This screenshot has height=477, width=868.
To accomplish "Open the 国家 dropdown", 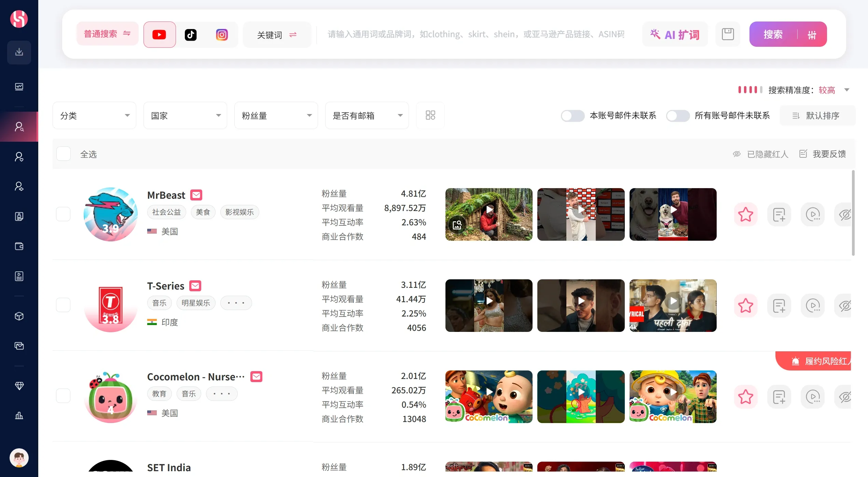I will point(185,115).
